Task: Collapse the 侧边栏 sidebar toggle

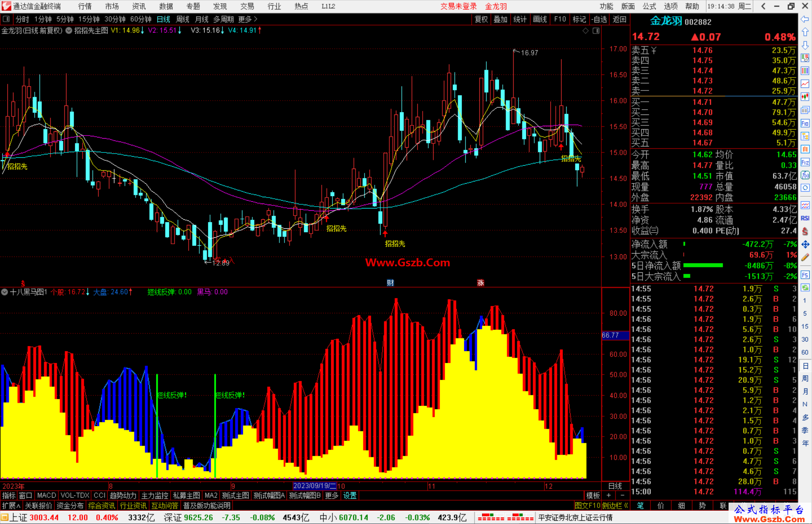Action: tap(615, 506)
